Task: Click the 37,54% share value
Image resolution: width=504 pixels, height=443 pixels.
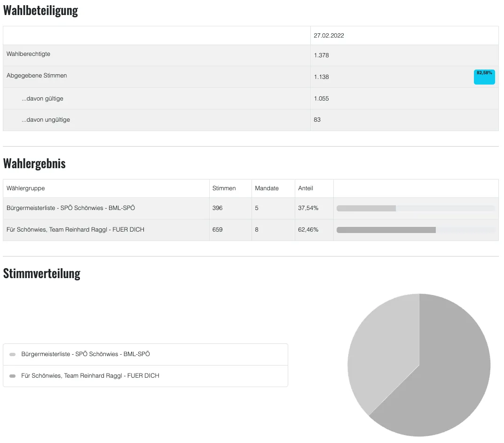Action: 308,208
